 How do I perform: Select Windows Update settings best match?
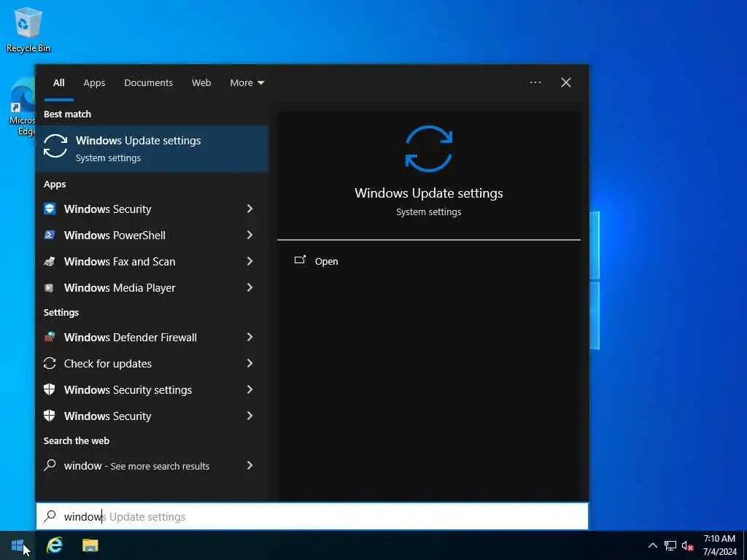152,149
